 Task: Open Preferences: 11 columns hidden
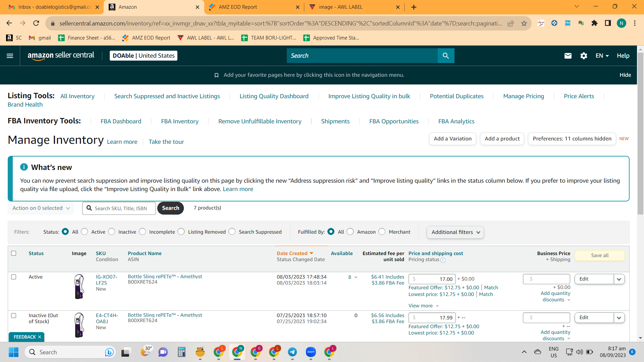pyautogui.click(x=572, y=139)
